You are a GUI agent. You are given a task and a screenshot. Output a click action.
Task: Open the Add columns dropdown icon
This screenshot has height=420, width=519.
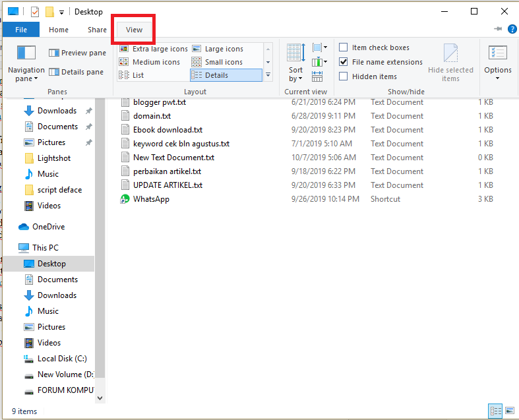coord(320,62)
